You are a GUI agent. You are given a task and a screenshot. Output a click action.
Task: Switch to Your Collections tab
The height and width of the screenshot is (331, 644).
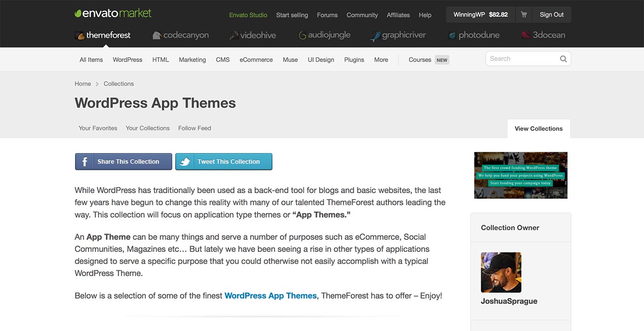pyautogui.click(x=148, y=128)
